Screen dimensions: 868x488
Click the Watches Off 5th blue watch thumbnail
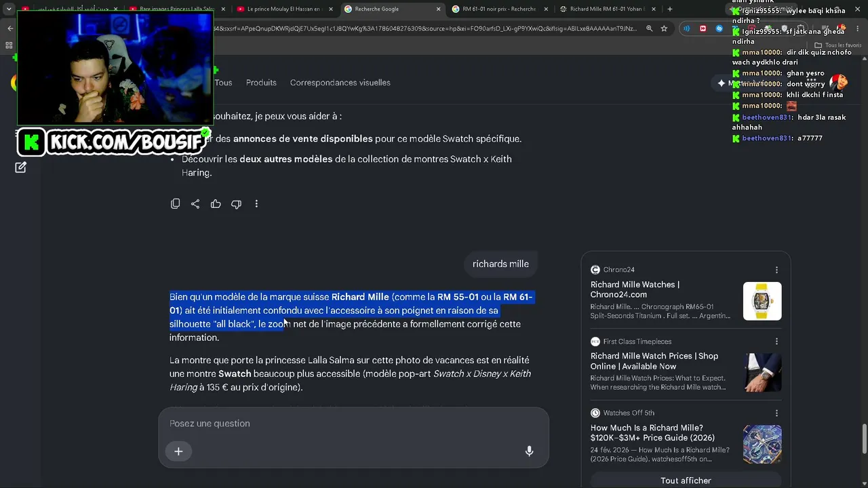[762, 444]
